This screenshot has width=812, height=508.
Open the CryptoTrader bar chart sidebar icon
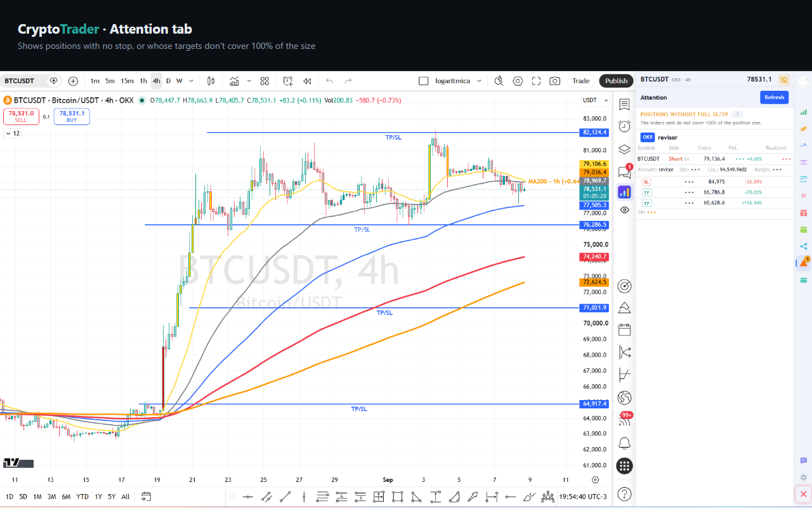[x=624, y=192]
